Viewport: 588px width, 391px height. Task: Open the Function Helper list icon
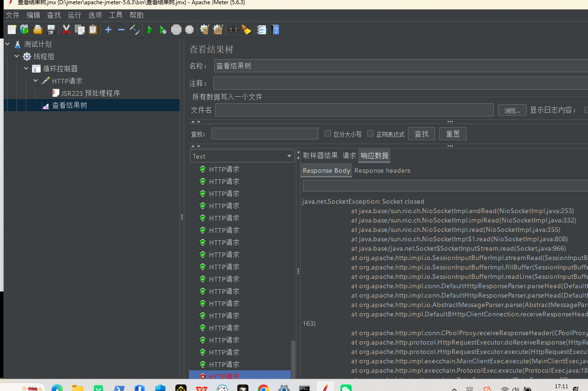tap(262, 30)
